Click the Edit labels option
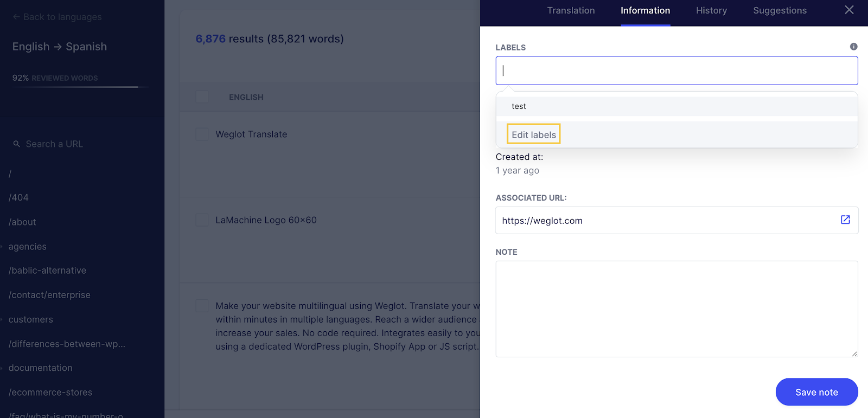This screenshot has height=418, width=868. (x=534, y=134)
